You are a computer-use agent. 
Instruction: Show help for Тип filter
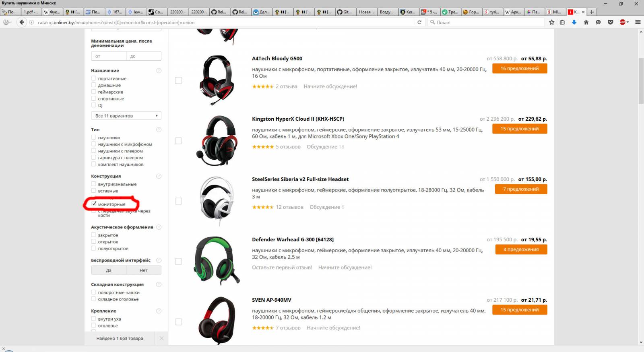tap(159, 130)
